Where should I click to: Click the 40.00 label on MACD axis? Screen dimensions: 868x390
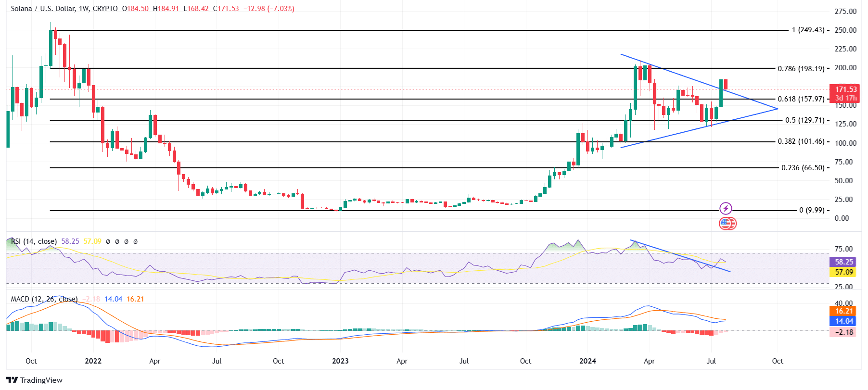coord(843,303)
